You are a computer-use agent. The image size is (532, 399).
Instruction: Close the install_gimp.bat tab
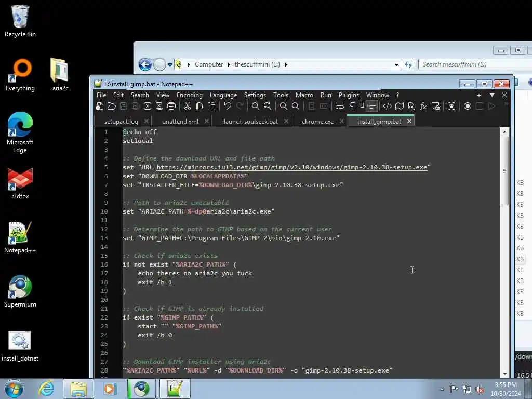pyautogui.click(x=409, y=121)
